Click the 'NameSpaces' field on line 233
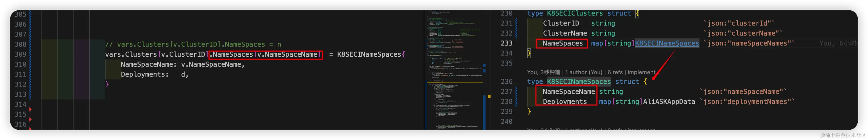The height and width of the screenshot is (140, 868). pyautogui.click(x=562, y=43)
